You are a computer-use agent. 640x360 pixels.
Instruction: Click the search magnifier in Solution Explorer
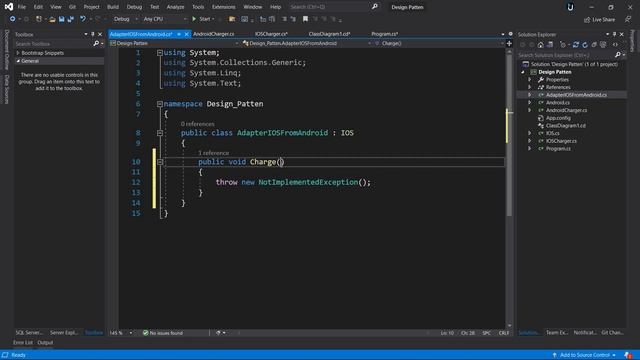[x=618, y=55]
